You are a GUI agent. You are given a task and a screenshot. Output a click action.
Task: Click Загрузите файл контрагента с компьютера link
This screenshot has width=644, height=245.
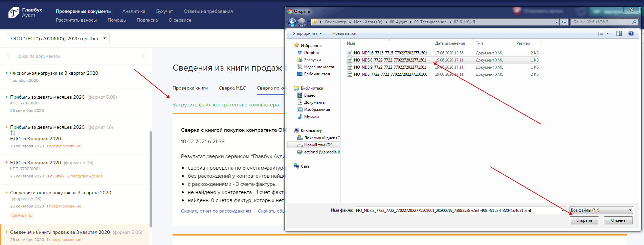(225, 105)
